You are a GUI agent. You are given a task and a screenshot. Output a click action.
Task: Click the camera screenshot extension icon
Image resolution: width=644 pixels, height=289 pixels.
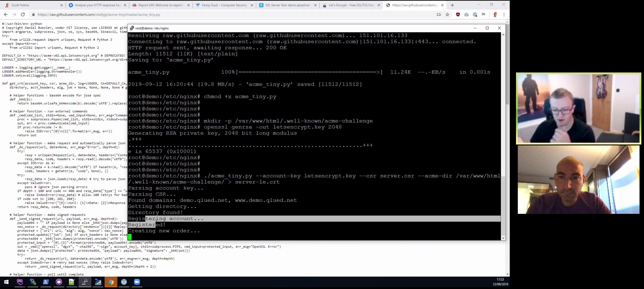coord(466,15)
